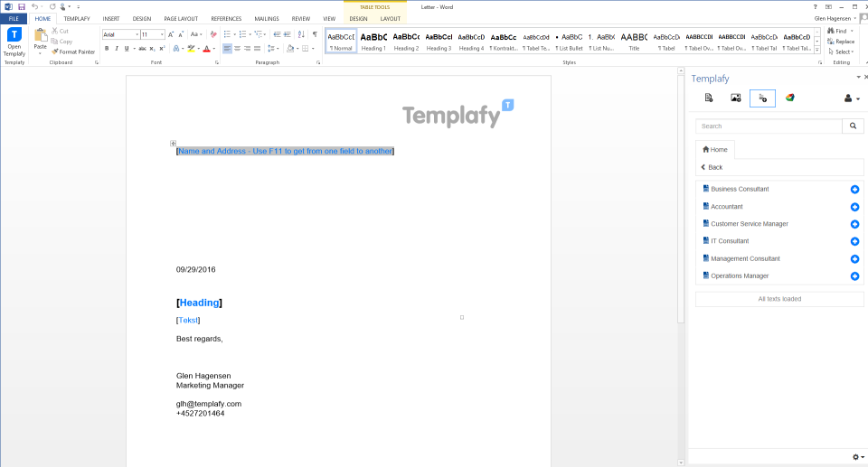This screenshot has height=467, width=868.
Task: Click the Templafy text elements icon
Action: pos(762,98)
